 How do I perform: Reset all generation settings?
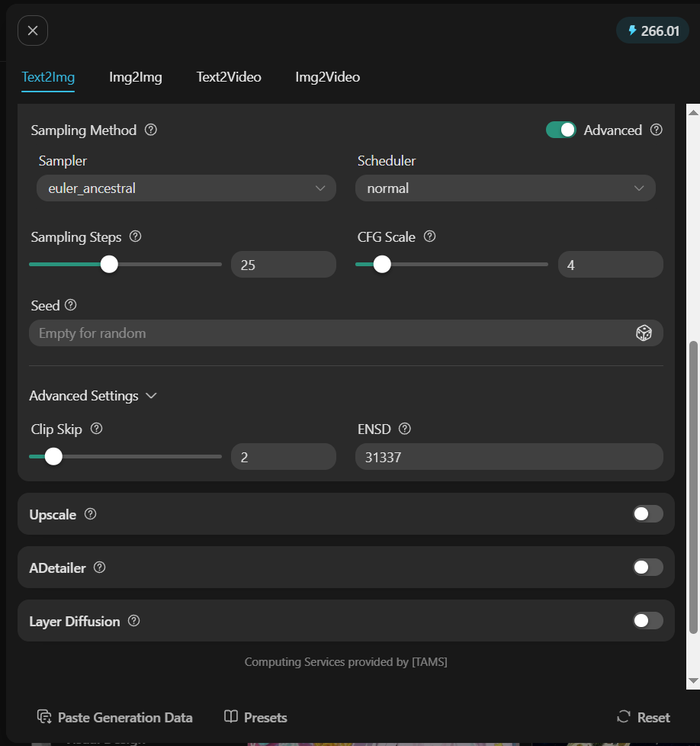tap(644, 717)
